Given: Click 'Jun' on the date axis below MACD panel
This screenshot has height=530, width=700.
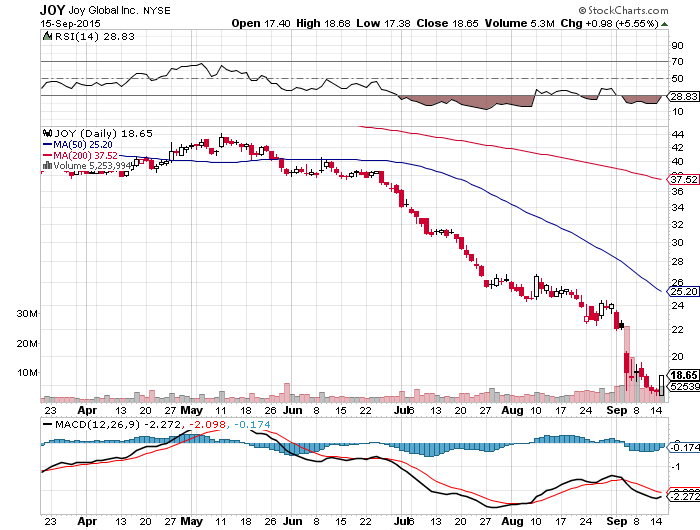Looking at the screenshot, I should point(293,521).
